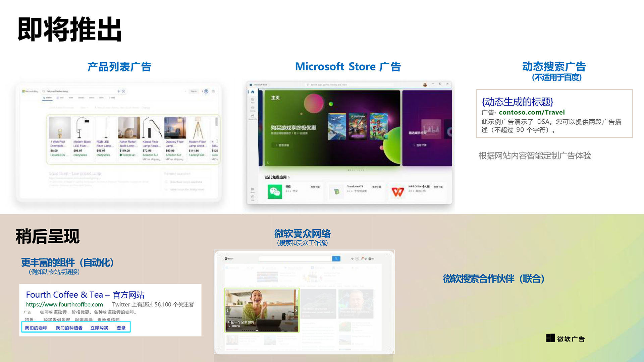Image resolution: width=644 pixels, height=362 pixels.
Task: Click the MSN featured ad image of woman
Action: click(x=262, y=310)
